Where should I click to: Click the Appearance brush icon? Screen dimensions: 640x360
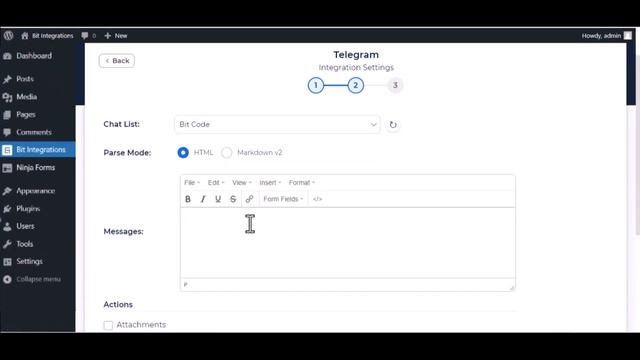7,191
